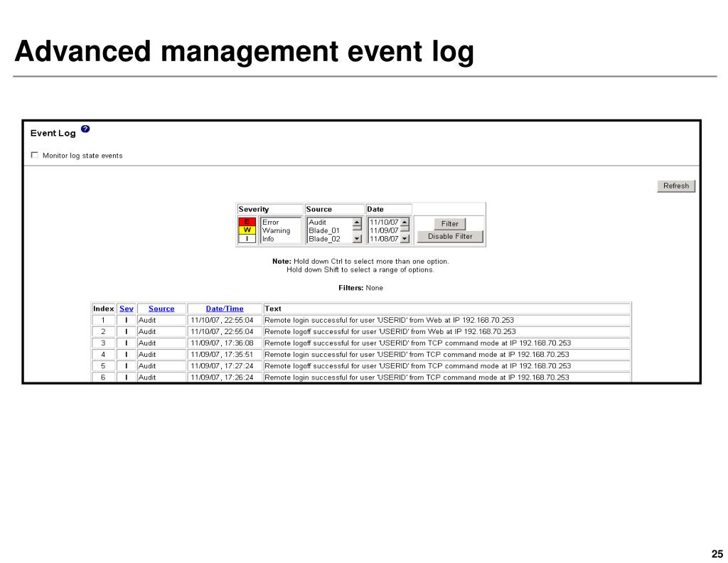Select 11/08/07 in the Date list

pyautogui.click(x=384, y=239)
